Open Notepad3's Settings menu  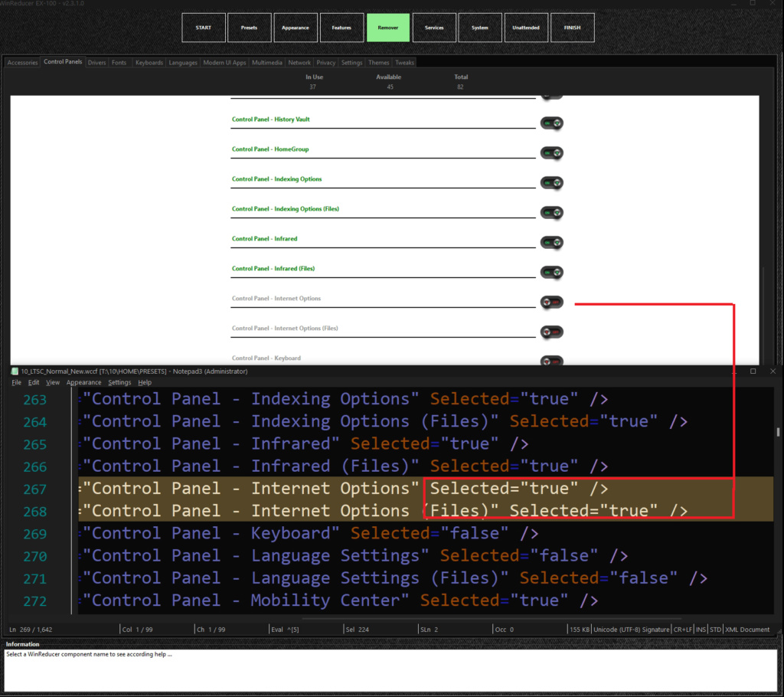(119, 382)
